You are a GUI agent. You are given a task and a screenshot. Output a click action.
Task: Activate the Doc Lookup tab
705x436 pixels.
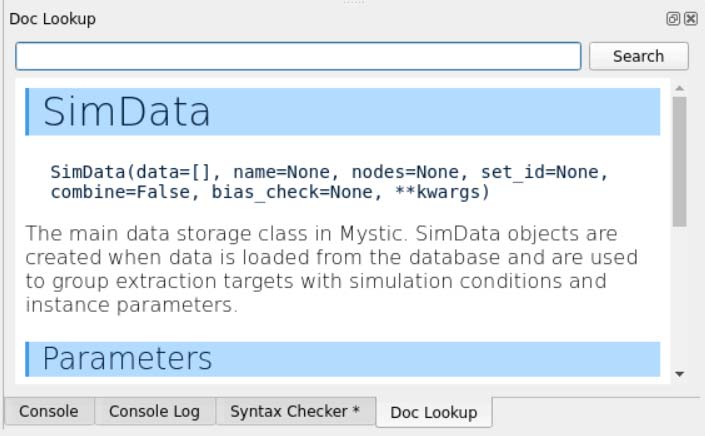(433, 412)
